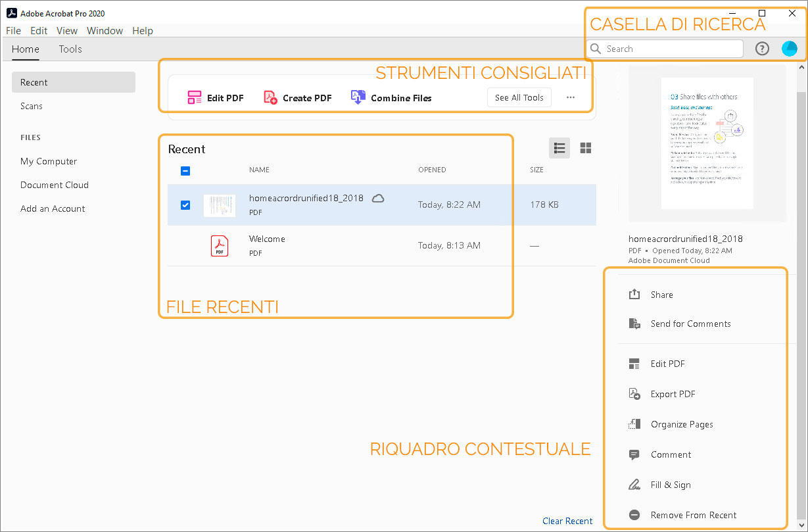Click the Create PDF label
This screenshot has height=532, width=808.
(307, 98)
